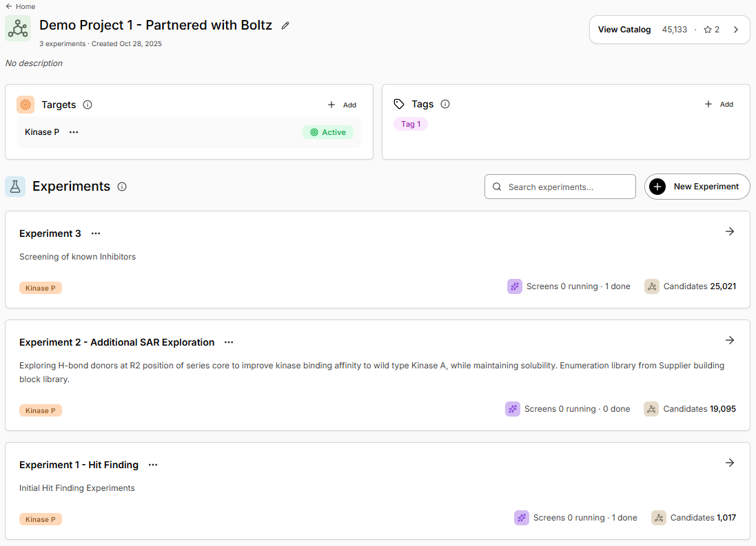Click the Tags label icon
The height and width of the screenshot is (546, 756).
[399, 104]
